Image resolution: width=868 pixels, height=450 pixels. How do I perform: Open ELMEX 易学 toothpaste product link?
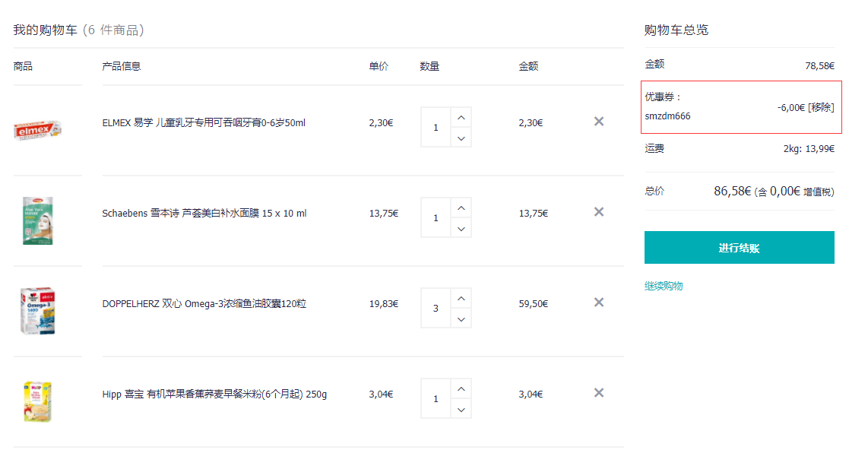[x=204, y=123]
